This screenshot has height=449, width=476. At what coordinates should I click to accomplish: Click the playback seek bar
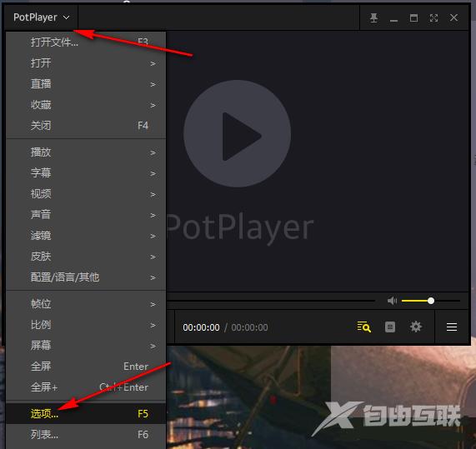(x=271, y=301)
